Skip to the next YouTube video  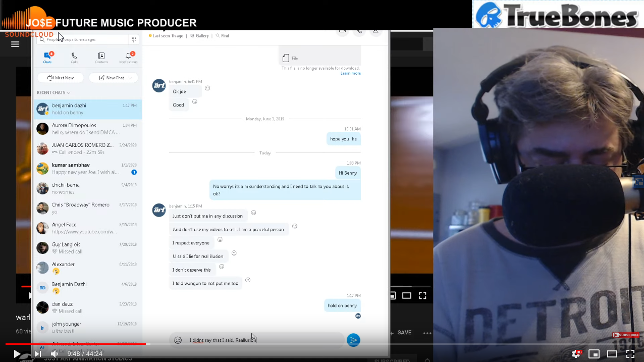pyautogui.click(x=37, y=354)
